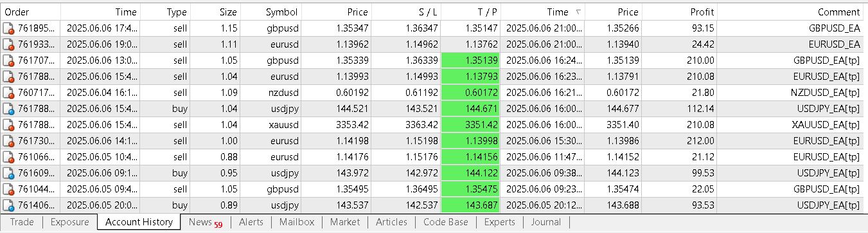Screen dimensions: 868x233
Task: Click the order icon for EURUSD_EA row 761933
Action: click(x=8, y=44)
